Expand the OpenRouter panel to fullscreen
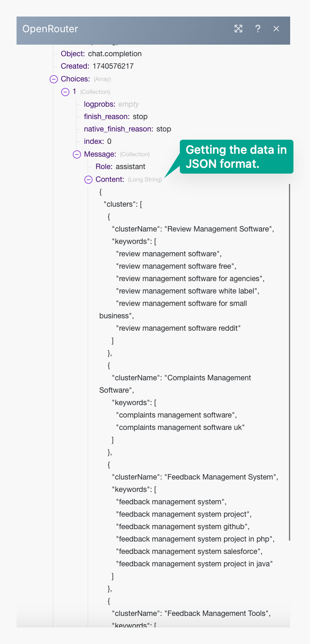Viewport: 310px width, 644px height. click(238, 29)
